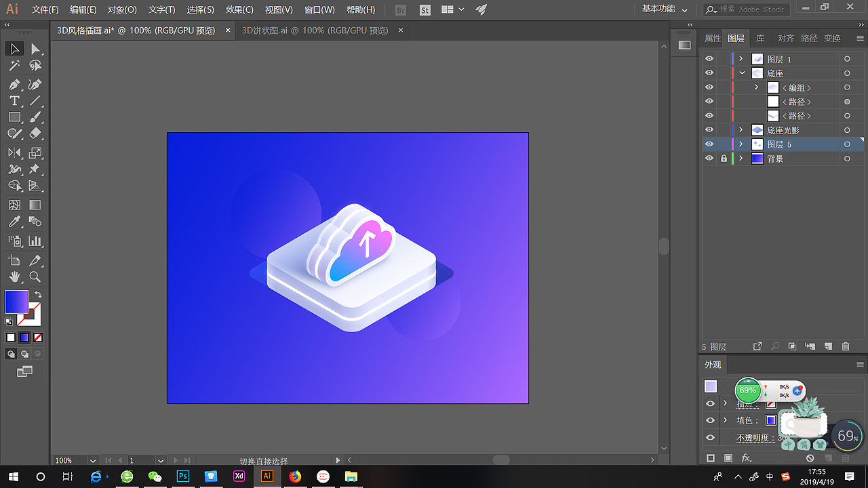The height and width of the screenshot is (488, 868).
Task: Pick the Slice tool
Action: (x=35, y=260)
